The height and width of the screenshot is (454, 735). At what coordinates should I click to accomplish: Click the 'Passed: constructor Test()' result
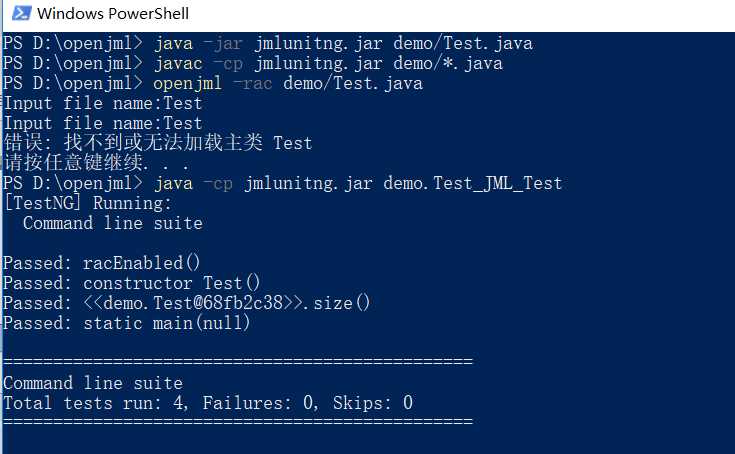pyautogui.click(x=131, y=283)
